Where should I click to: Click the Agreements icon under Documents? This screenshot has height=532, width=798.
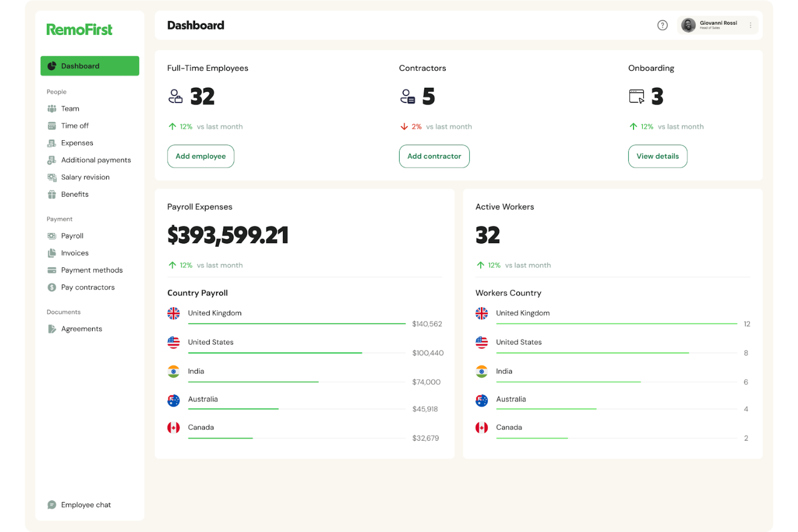(52, 329)
